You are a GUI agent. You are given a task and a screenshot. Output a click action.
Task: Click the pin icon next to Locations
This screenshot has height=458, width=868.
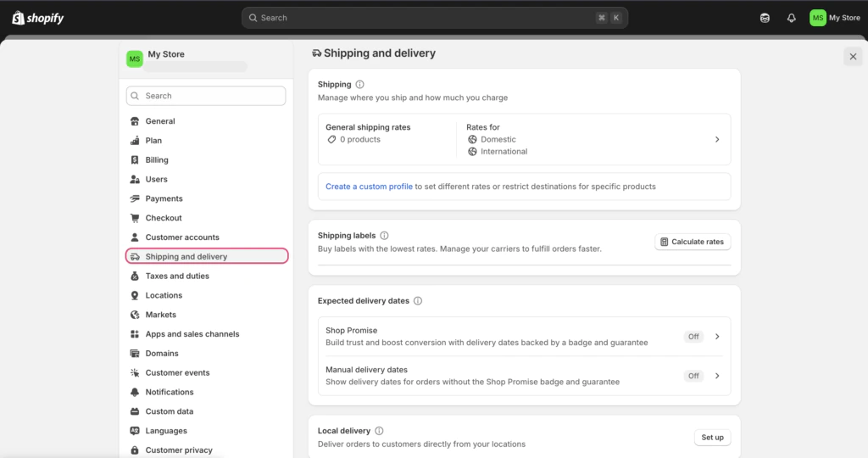click(x=135, y=296)
